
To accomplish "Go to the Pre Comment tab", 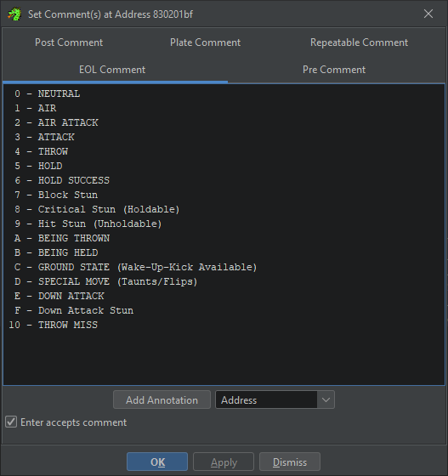I will tap(334, 70).
